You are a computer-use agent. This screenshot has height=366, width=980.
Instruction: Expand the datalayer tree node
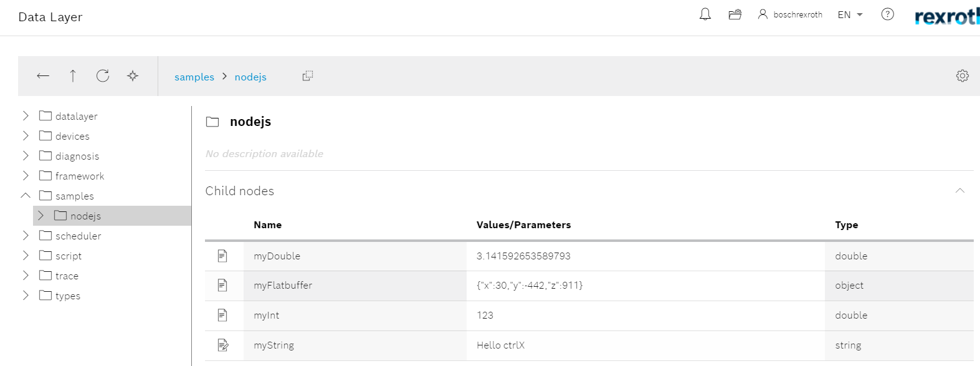pyautogui.click(x=26, y=115)
